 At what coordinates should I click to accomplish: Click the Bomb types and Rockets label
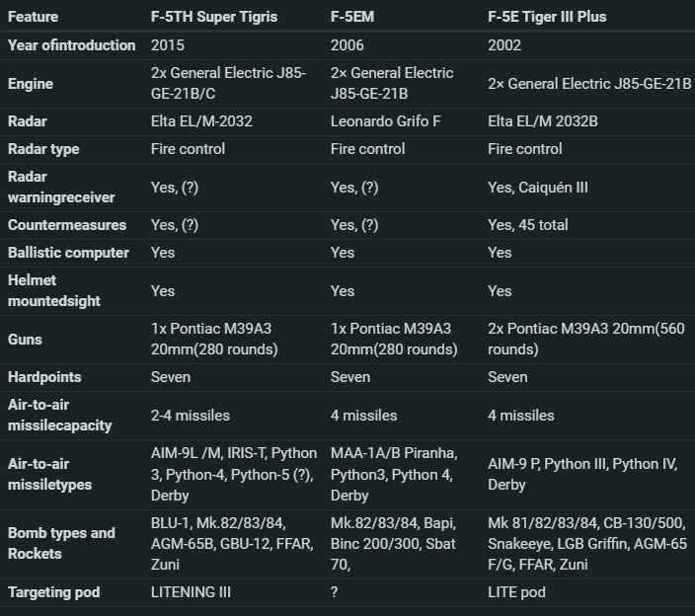(61, 543)
